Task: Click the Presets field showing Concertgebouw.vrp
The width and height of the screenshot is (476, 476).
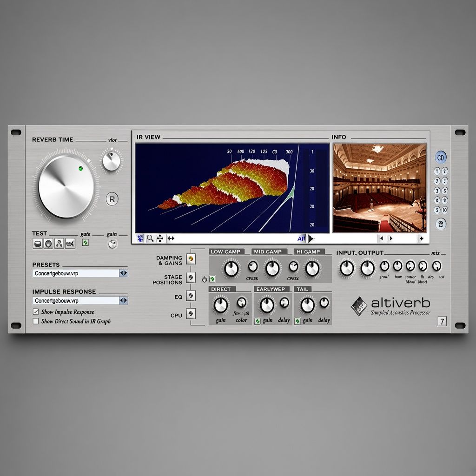Action: pos(76,273)
